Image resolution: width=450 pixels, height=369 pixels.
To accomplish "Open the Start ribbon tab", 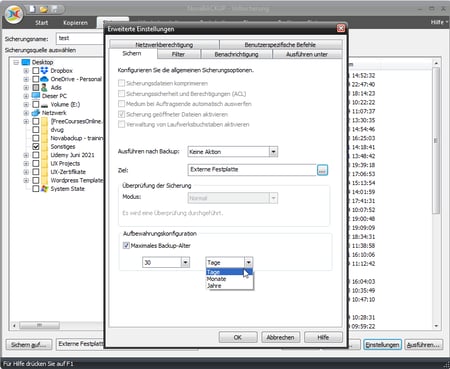I will [42, 23].
